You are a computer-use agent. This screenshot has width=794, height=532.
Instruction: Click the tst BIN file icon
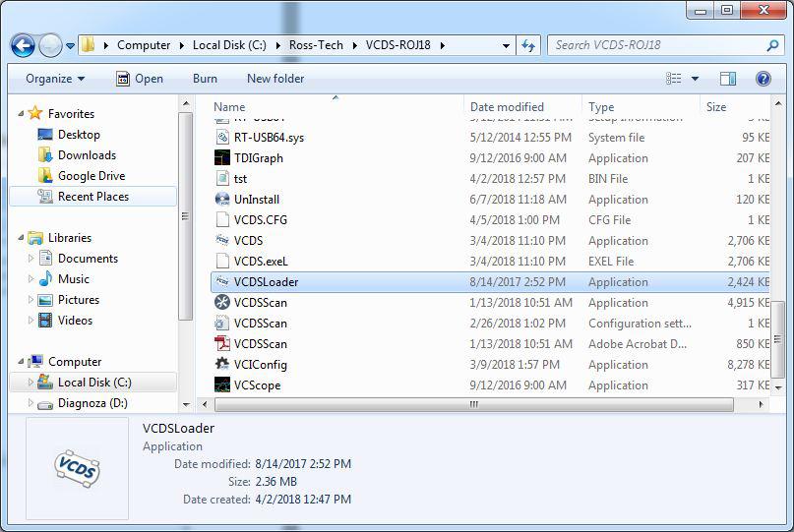pyautogui.click(x=222, y=178)
